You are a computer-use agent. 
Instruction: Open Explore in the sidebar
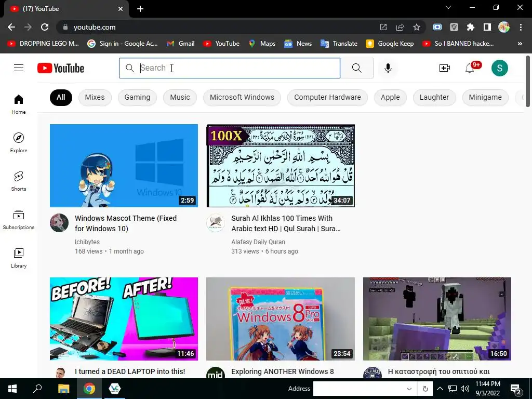tap(19, 142)
